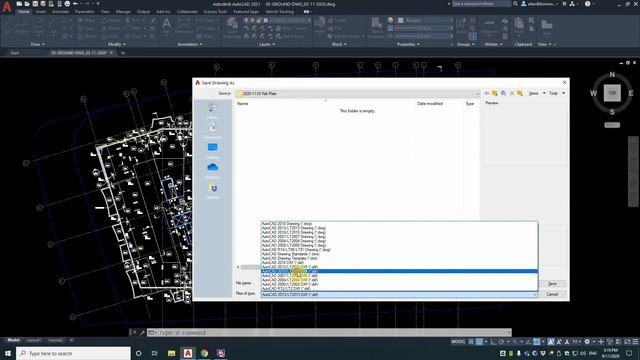Expand the Files of type combo box arrow
Viewport: 640px width, 360px height.
[534, 294]
